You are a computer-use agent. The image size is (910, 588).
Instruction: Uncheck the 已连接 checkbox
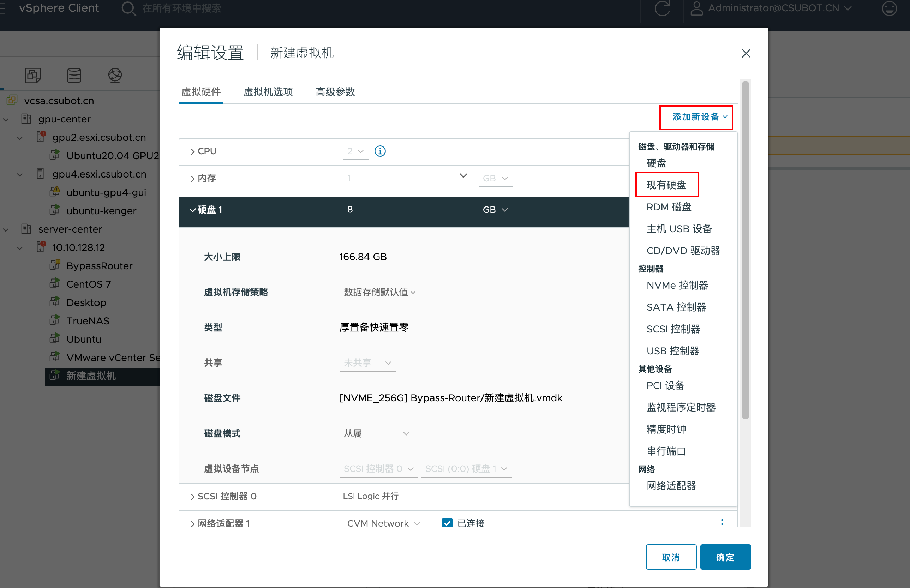coord(447,523)
